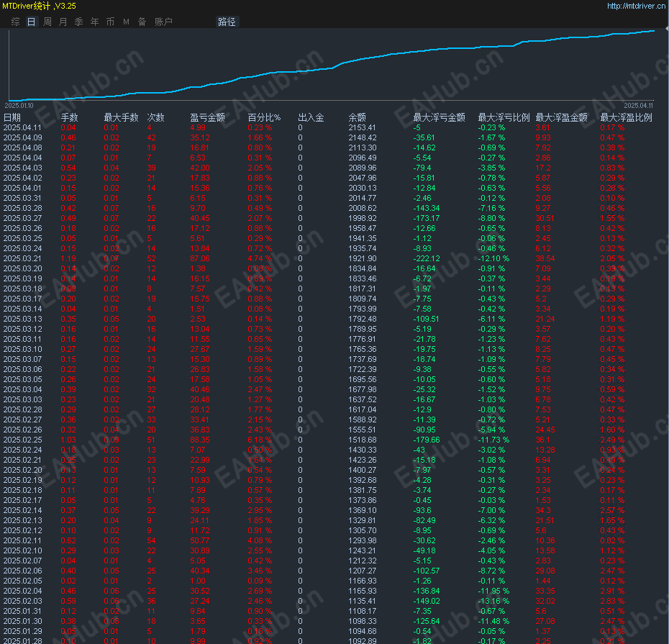The height and width of the screenshot is (644, 669).
Task: Select the date cell 2025.04.09
Action: pyautogui.click(x=22, y=138)
